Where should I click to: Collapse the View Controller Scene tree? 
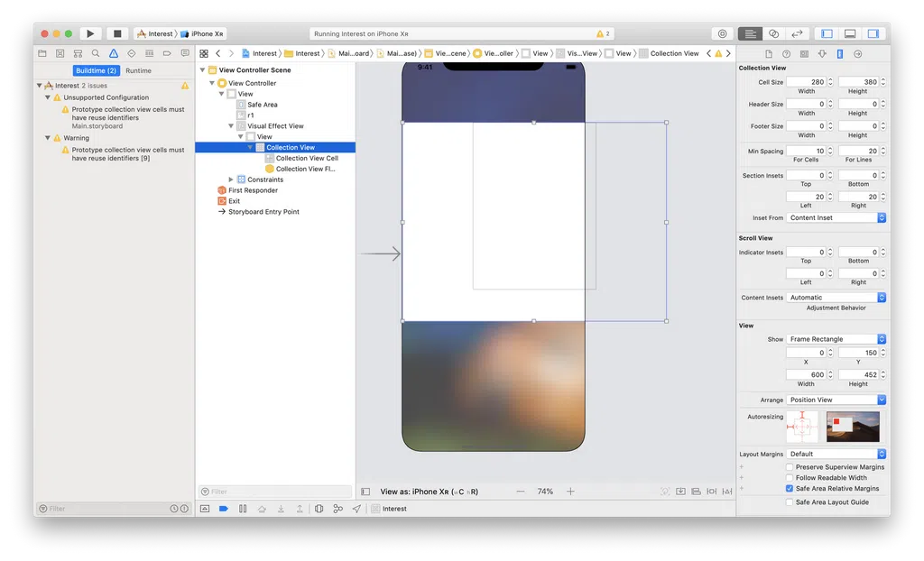coord(203,69)
